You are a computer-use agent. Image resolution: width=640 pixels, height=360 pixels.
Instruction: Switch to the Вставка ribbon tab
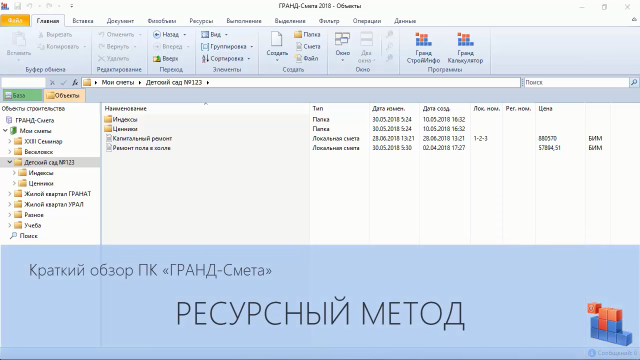click(83, 21)
